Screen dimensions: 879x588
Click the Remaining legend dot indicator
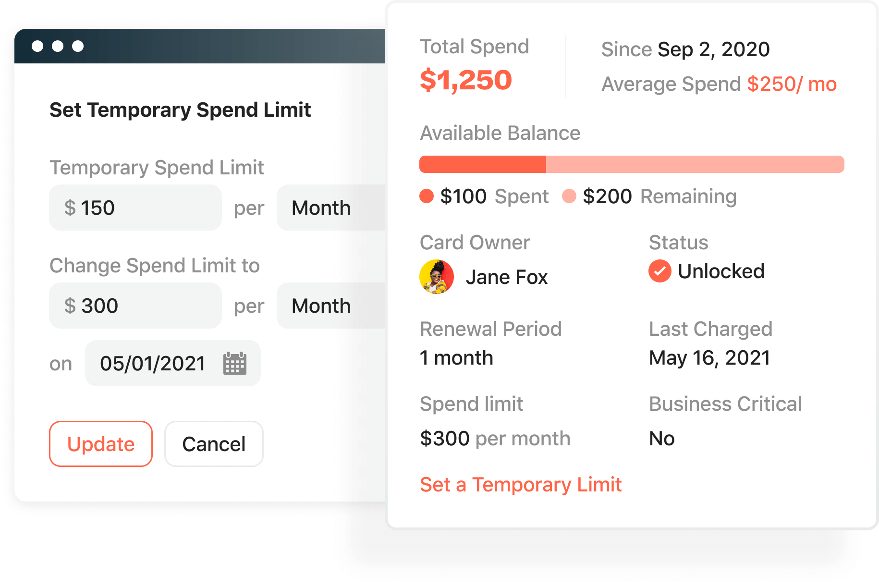[x=570, y=196]
